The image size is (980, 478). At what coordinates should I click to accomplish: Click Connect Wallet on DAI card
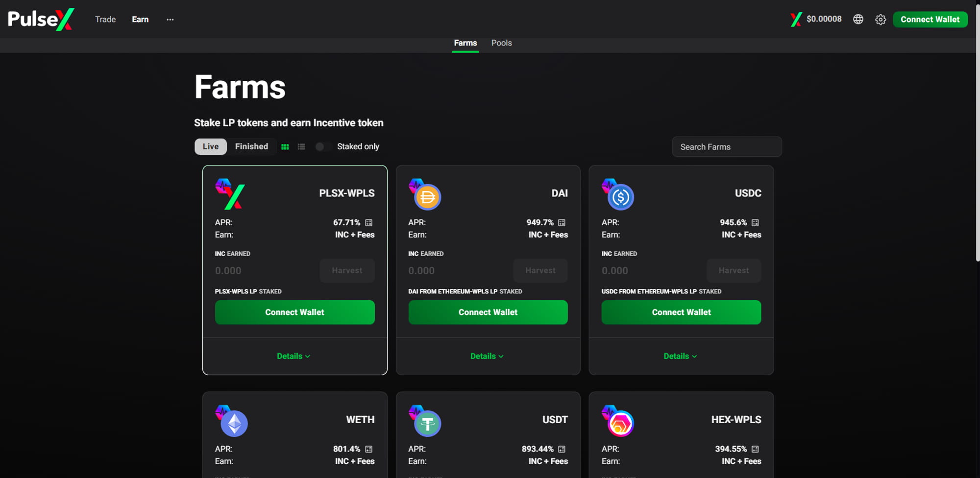(x=488, y=312)
